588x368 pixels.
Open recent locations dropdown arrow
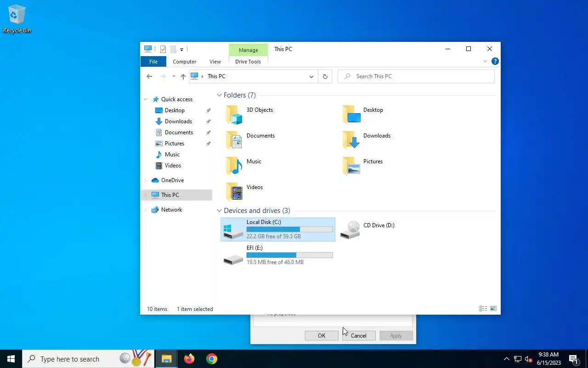[x=174, y=76]
